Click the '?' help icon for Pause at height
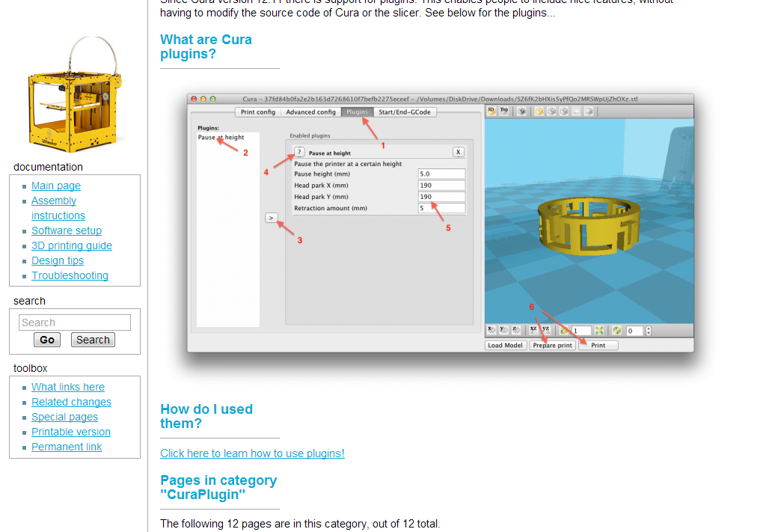The width and height of the screenshot is (772, 532). [x=299, y=152]
